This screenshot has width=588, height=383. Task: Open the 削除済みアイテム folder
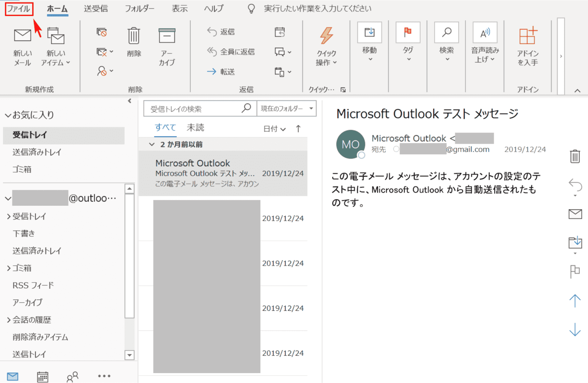[40, 337]
